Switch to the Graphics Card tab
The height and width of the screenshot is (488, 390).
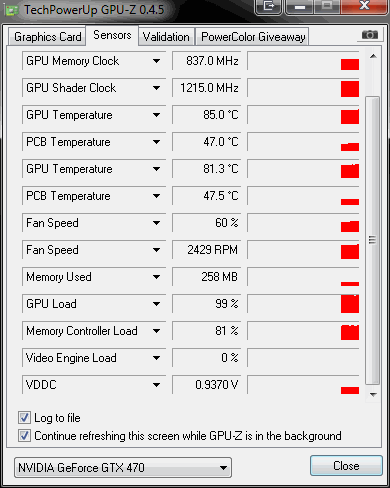(x=47, y=37)
